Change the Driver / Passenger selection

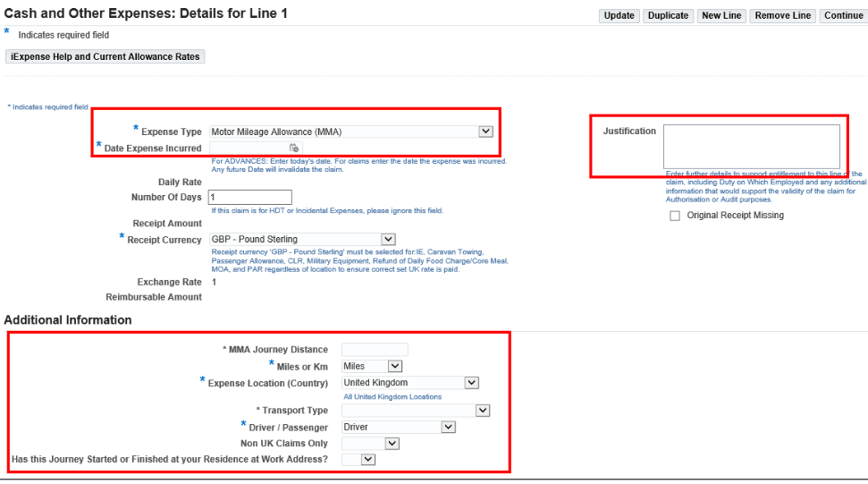pos(400,428)
